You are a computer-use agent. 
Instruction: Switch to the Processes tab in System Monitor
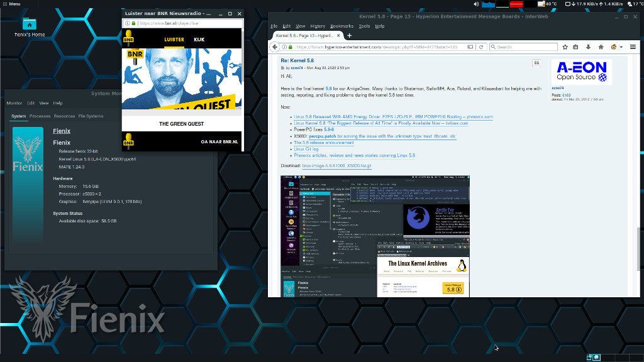[40, 116]
